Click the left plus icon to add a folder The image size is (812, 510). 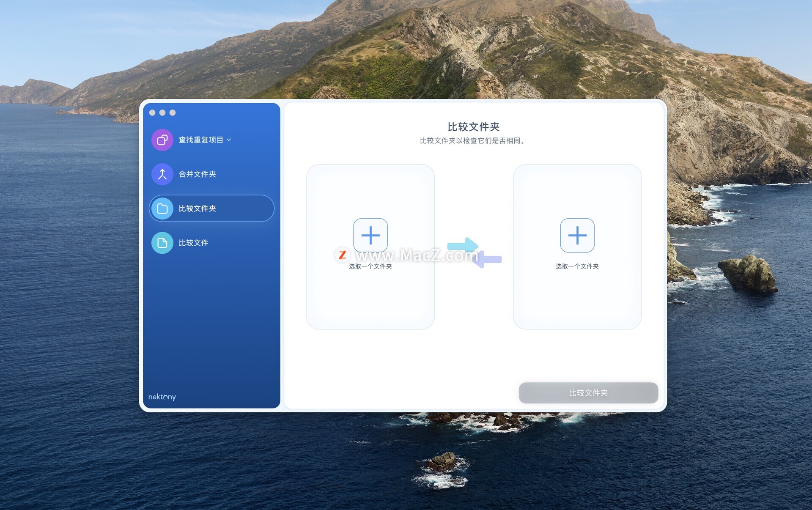[x=370, y=235]
